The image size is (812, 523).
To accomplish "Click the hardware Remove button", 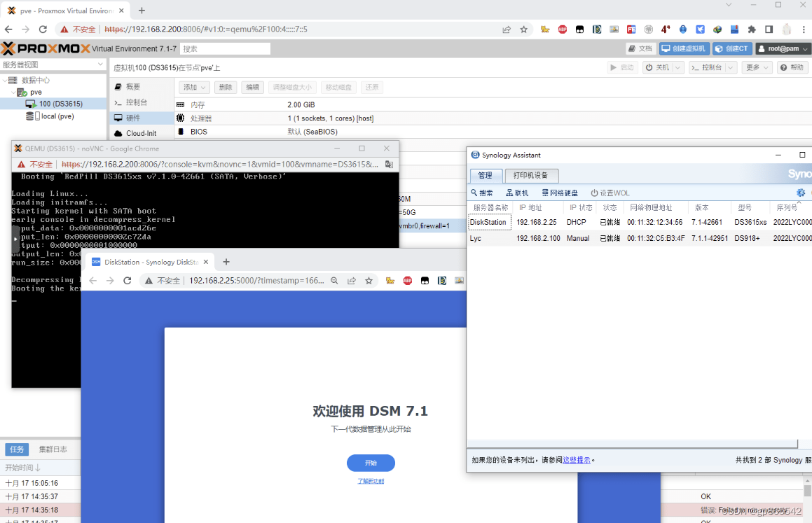I will [226, 87].
